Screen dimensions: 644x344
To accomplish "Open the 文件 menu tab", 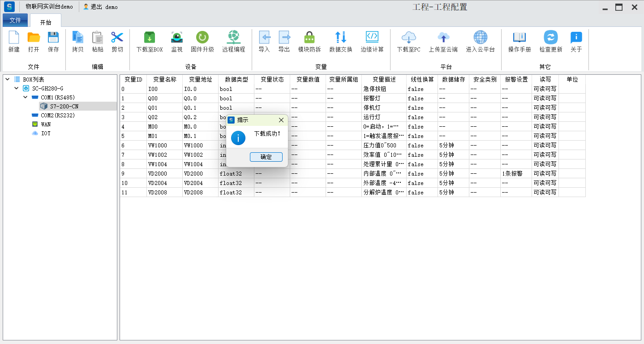I will [15, 21].
